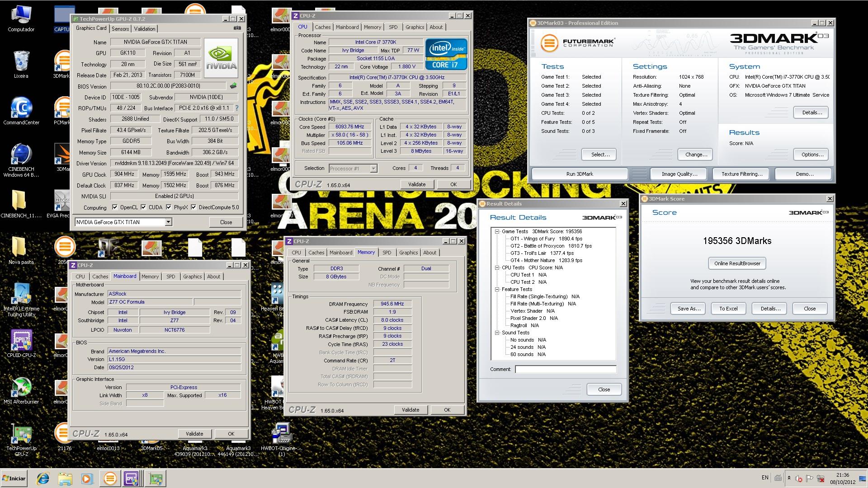Click the BIOS save chip icon in GPU-Z
Image resolution: width=868 pixels, height=488 pixels.
233,86
